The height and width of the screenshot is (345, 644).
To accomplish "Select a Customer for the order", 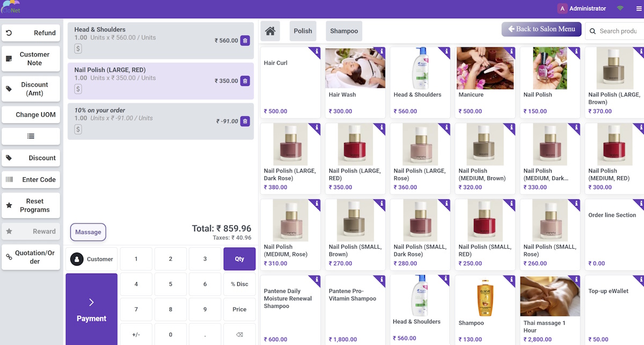I will click(x=92, y=259).
